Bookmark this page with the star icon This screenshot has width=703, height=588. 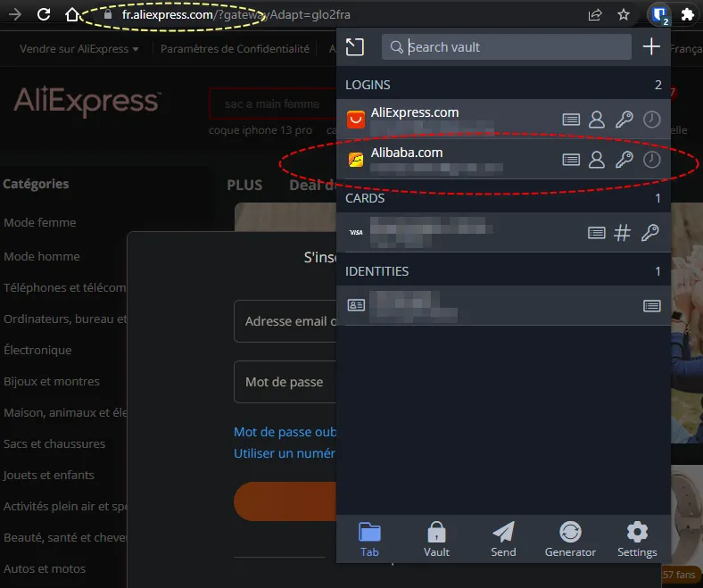624,15
